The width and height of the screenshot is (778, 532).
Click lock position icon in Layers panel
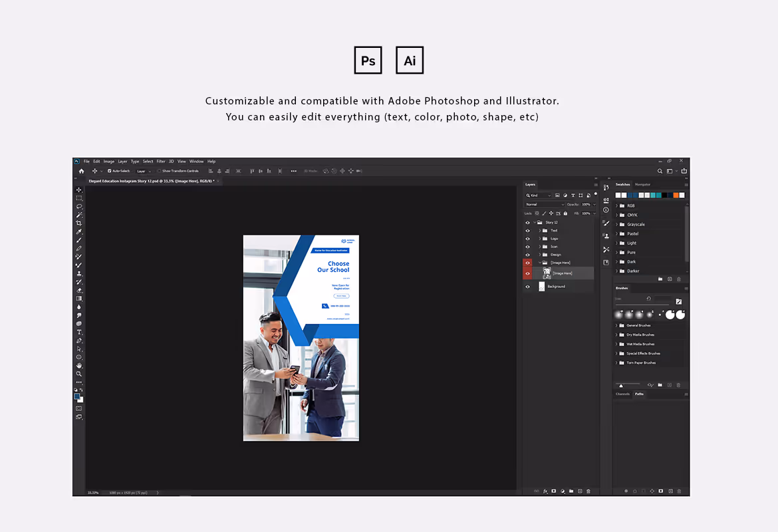(x=551, y=213)
